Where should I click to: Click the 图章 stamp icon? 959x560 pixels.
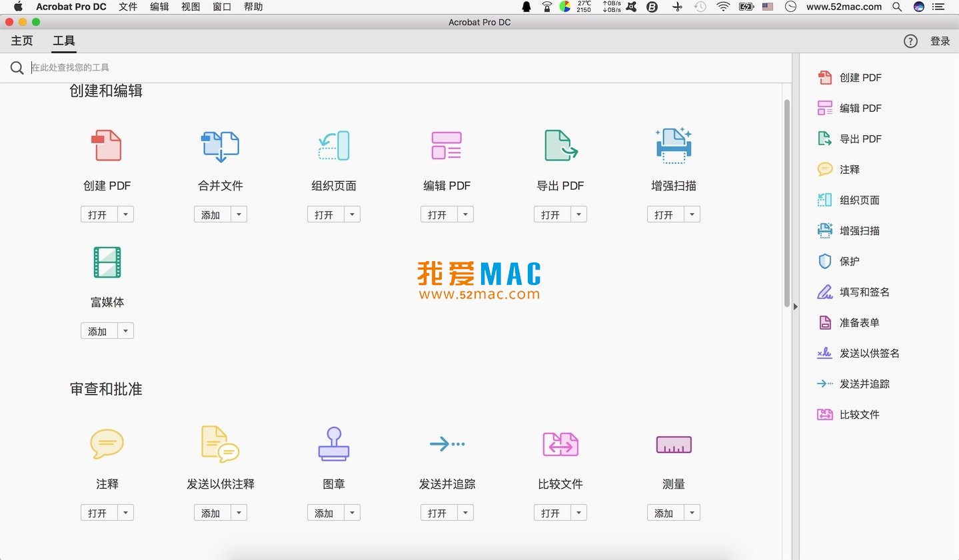point(334,444)
